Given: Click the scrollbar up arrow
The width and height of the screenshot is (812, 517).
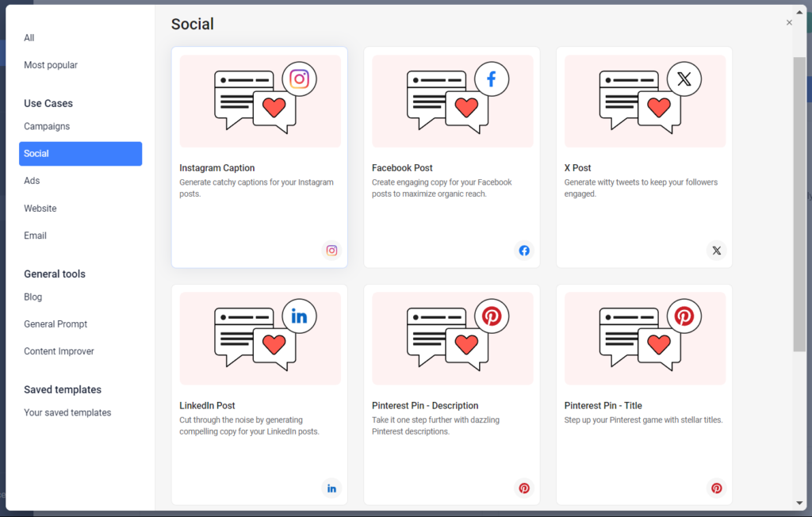Looking at the screenshot, I should coord(799,12).
